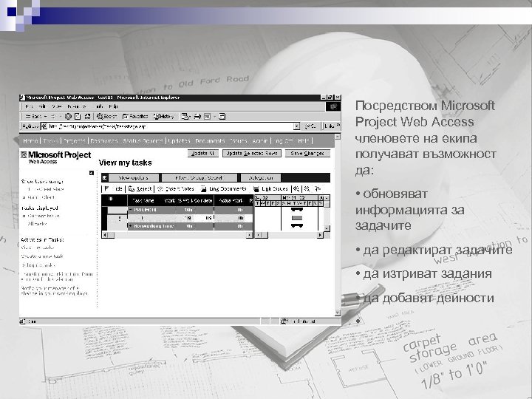Image resolution: width=532 pixels, height=399 pixels.
Task: Expand options via the tab-strip icon
Action: (x=104, y=178)
